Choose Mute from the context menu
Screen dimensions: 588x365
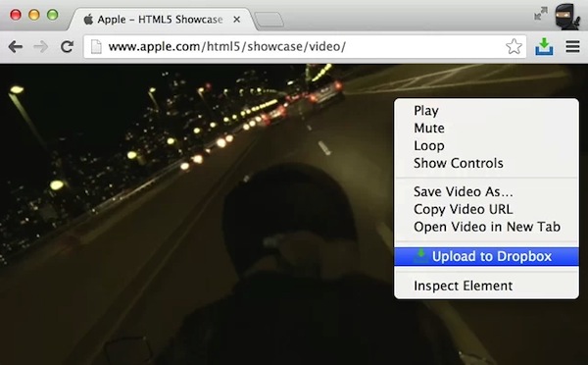tap(486, 129)
